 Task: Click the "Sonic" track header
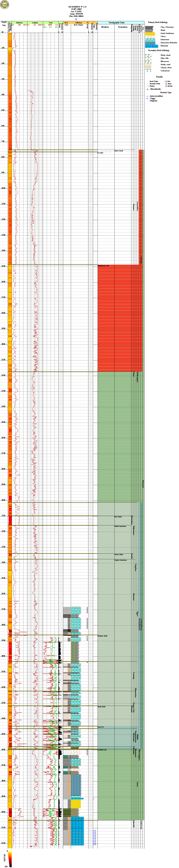tap(50, 23)
